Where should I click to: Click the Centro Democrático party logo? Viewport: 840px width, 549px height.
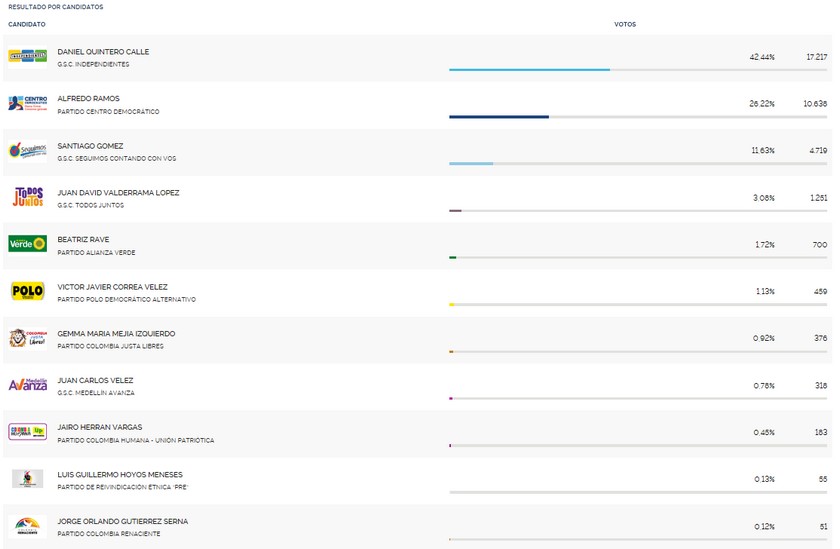point(27,103)
